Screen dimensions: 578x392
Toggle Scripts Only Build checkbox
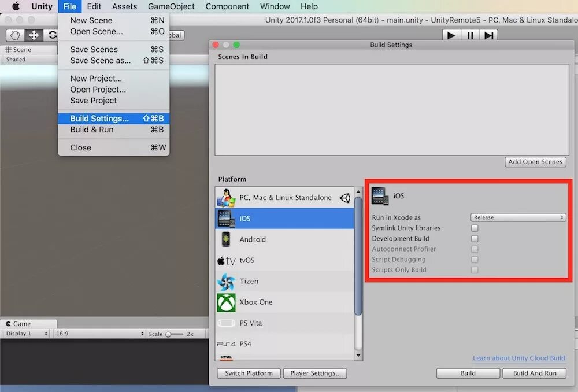[x=475, y=270]
